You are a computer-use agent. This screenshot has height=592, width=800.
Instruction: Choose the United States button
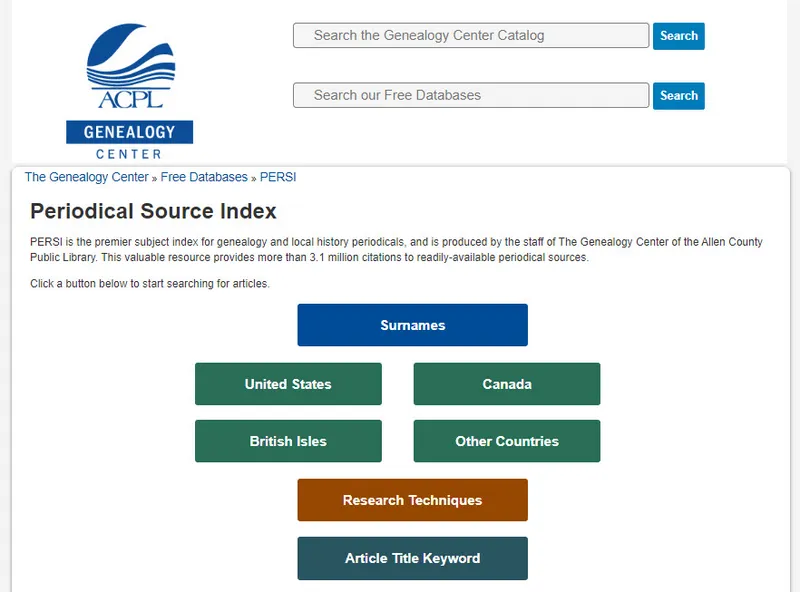click(288, 384)
